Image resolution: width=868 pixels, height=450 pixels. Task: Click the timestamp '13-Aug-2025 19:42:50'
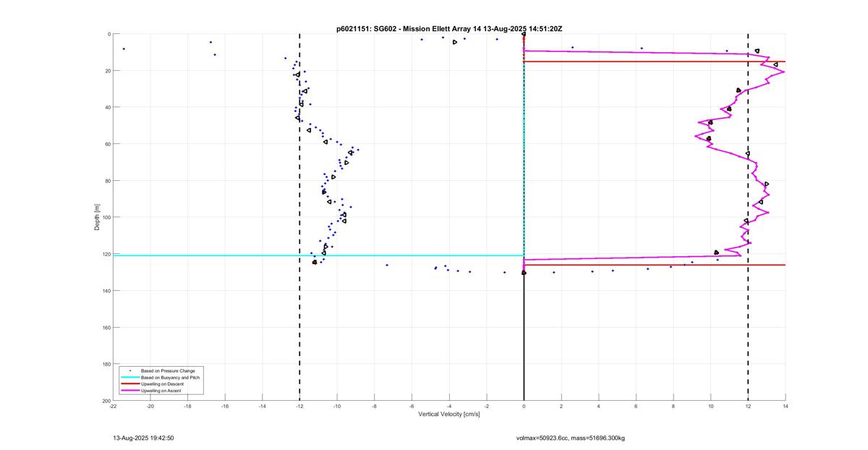[x=143, y=438]
